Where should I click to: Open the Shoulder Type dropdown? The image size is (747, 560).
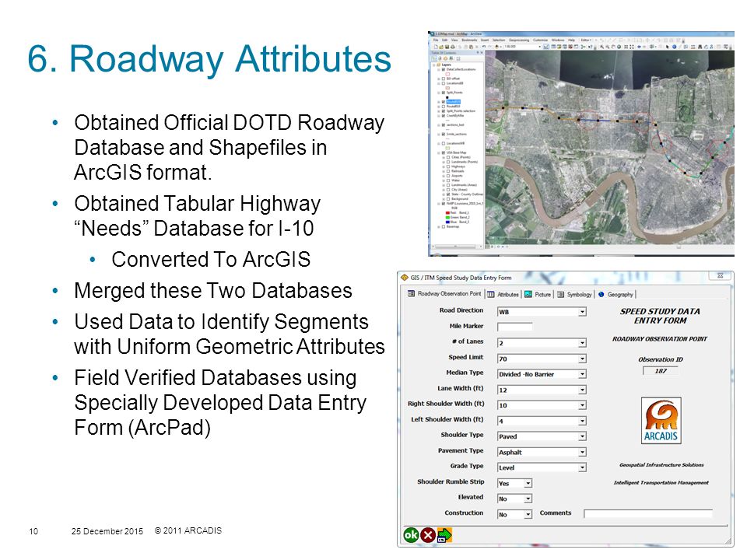pyautogui.click(x=582, y=436)
